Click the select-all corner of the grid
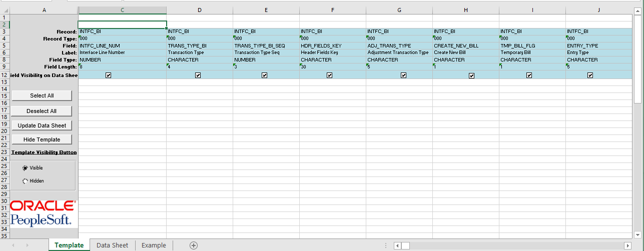The height and width of the screenshot is (251, 644). pyautogui.click(x=5, y=10)
